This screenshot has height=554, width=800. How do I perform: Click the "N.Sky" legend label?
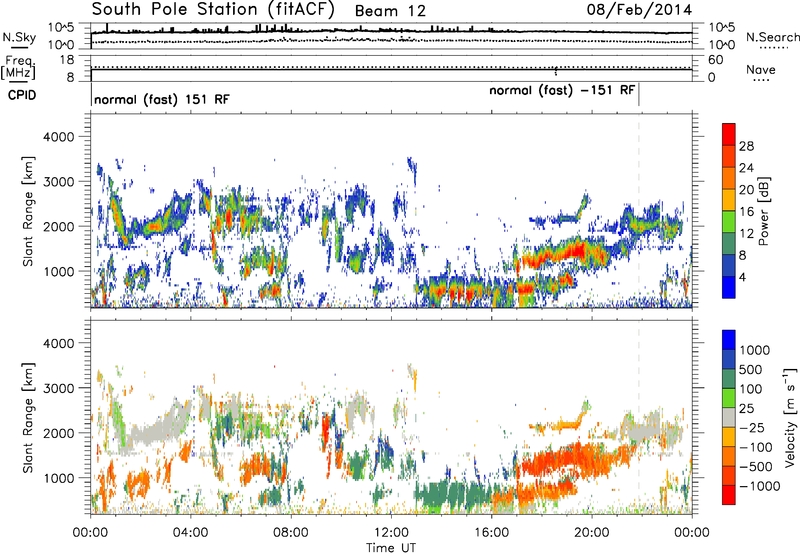click(19, 37)
